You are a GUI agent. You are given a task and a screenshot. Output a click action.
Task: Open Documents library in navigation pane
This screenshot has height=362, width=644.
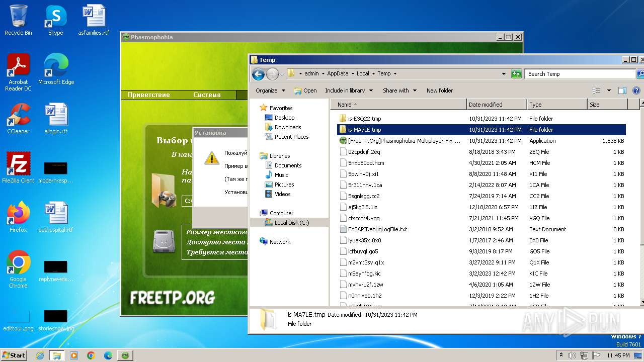tap(288, 165)
